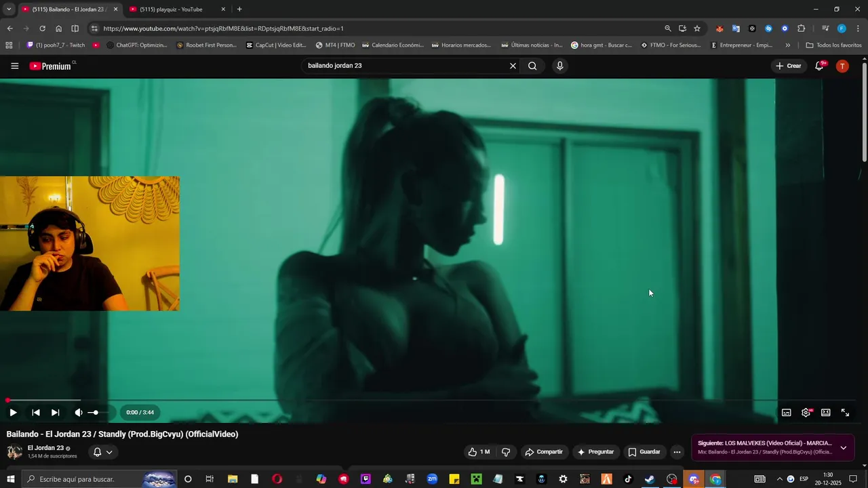The height and width of the screenshot is (488, 868).
Task: Click the address bar URL
Action: tap(224, 28)
